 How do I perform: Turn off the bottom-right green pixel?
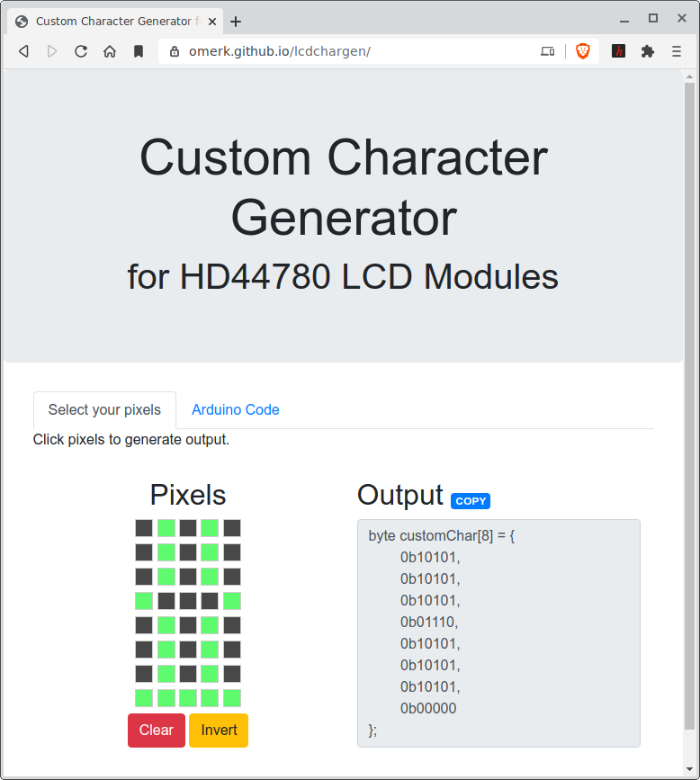(x=232, y=698)
